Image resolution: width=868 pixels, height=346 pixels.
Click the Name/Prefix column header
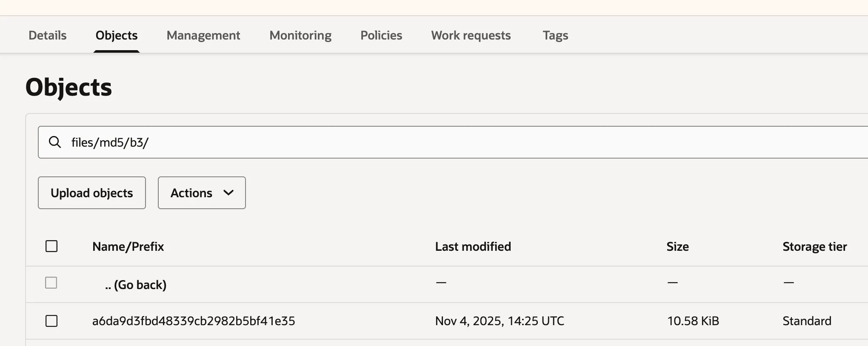128,247
